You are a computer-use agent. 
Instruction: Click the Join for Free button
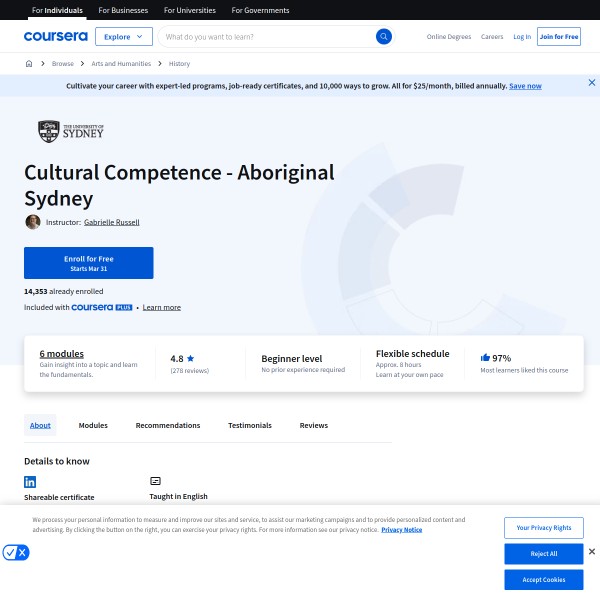pyautogui.click(x=559, y=37)
